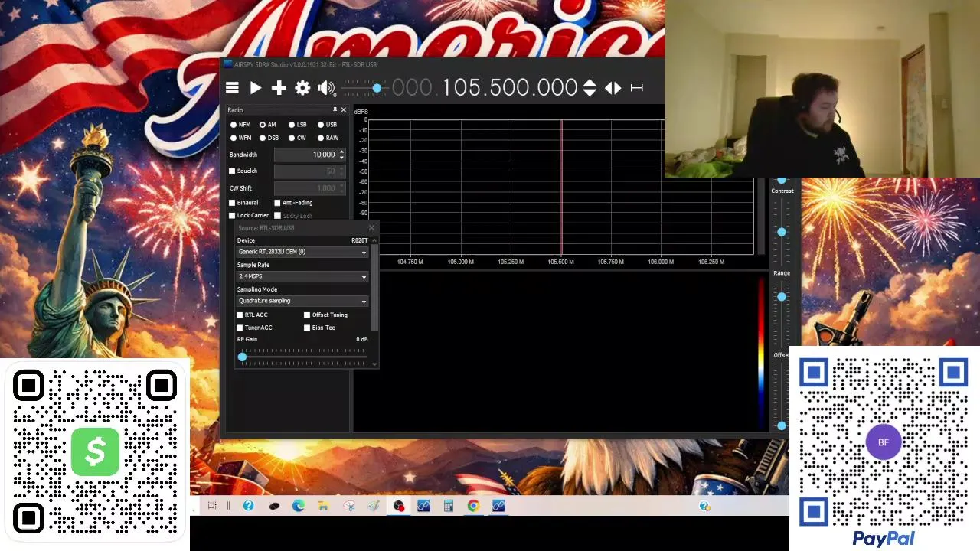Select RAW demodulation mode
The height and width of the screenshot is (551, 980).
tap(328, 138)
